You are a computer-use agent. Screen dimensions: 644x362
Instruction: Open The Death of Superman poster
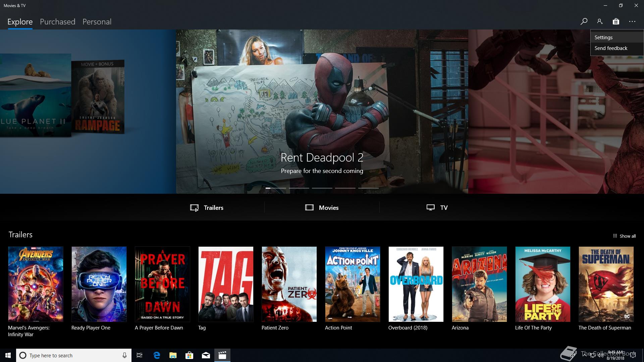point(606,284)
